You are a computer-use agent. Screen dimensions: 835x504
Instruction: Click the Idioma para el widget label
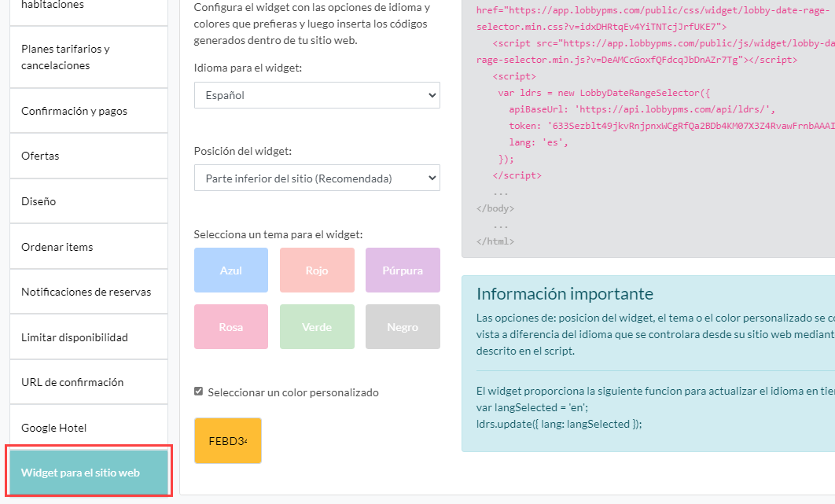click(248, 68)
